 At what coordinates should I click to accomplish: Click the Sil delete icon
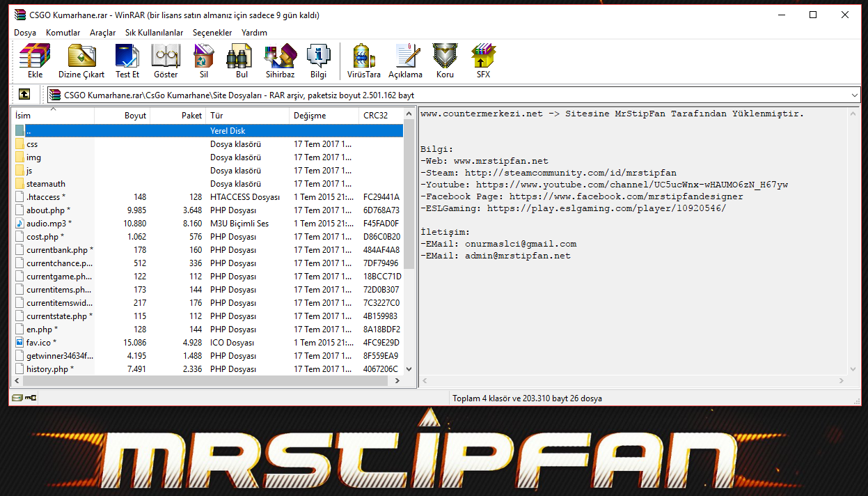coord(204,56)
